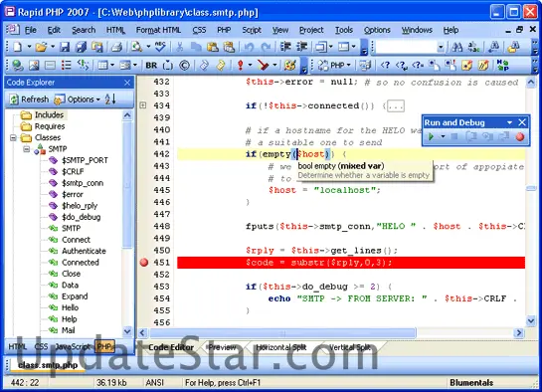Select the JavaScript tab below Code Explorer

[73, 346]
